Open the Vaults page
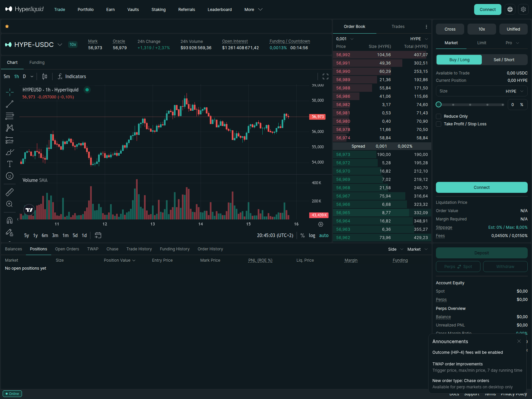Image resolution: width=532 pixels, height=399 pixels. point(133,10)
